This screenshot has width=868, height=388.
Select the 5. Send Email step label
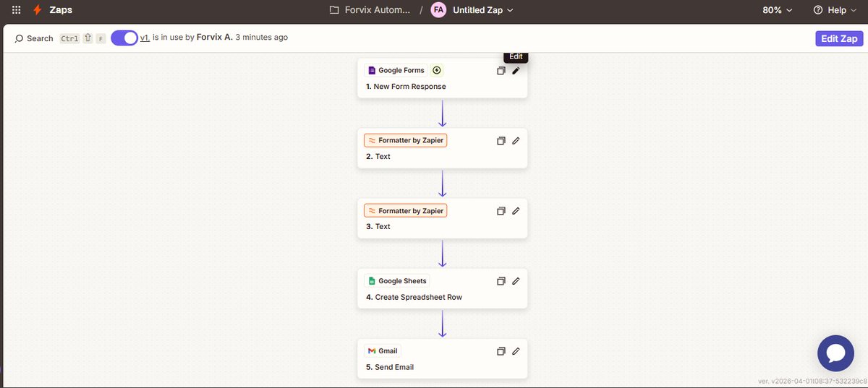pos(390,367)
